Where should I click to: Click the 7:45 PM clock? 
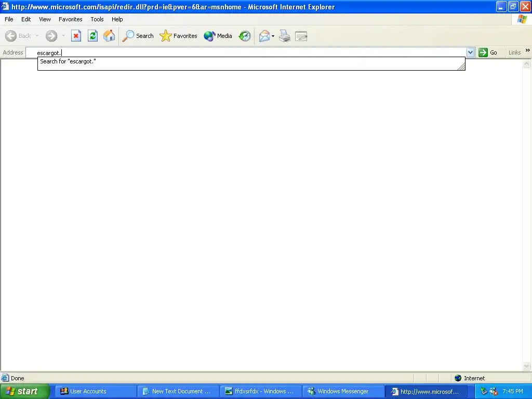tap(513, 391)
